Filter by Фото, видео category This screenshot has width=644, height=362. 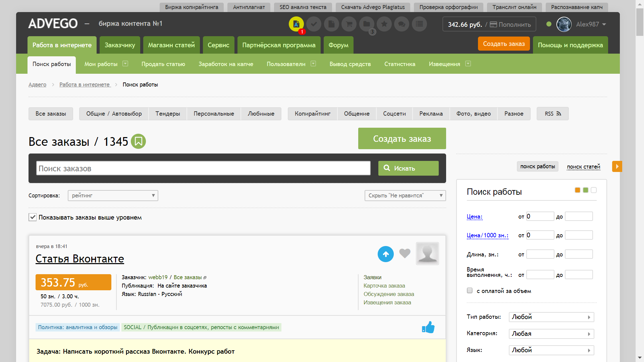pyautogui.click(x=474, y=114)
